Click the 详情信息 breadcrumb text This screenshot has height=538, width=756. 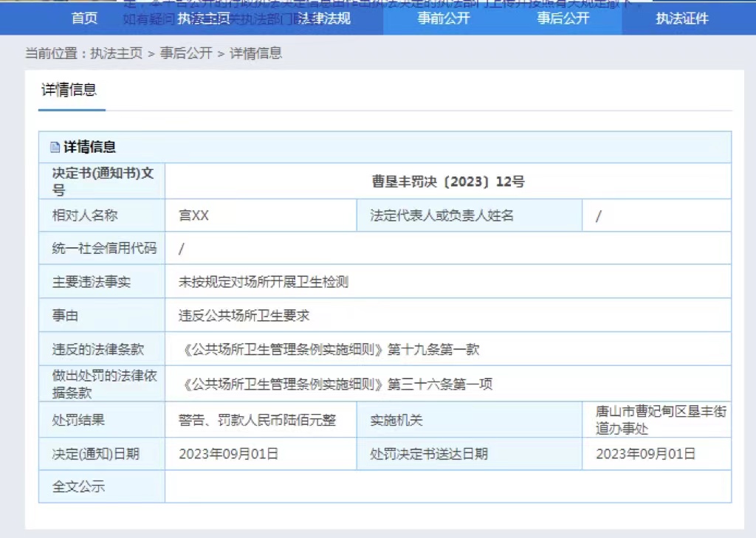click(x=255, y=53)
